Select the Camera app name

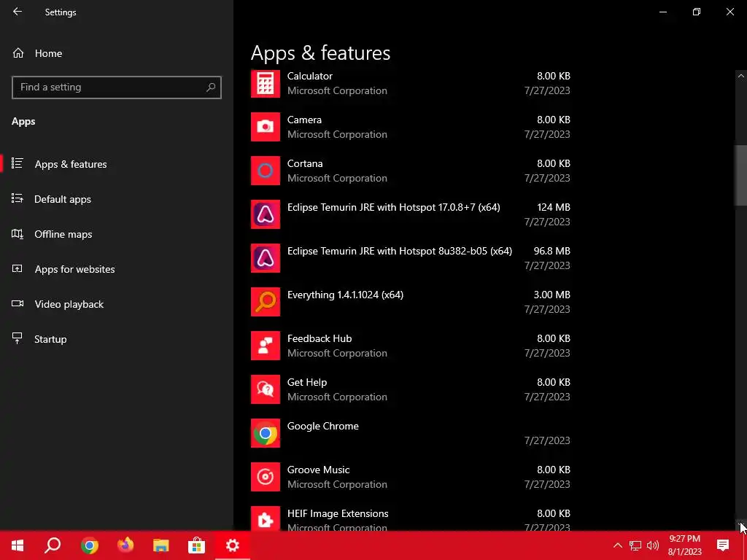[304, 120]
